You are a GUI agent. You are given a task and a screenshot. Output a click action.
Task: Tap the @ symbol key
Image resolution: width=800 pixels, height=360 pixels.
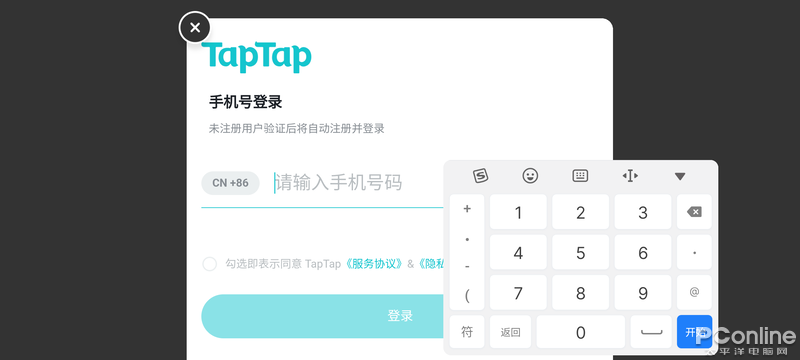point(694,293)
